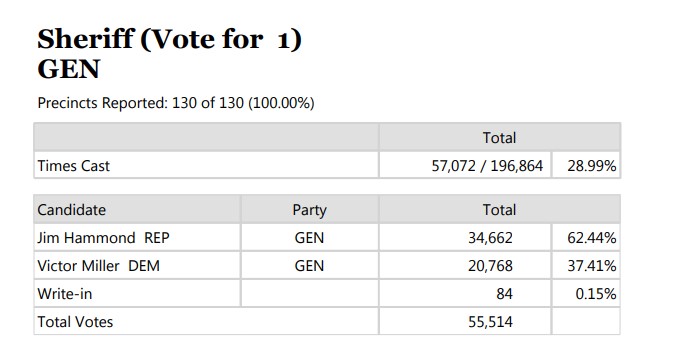Click the Write-in vote count 84
Image resolution: width=680 pixels, height=363 pixels.
pos(504,294)
